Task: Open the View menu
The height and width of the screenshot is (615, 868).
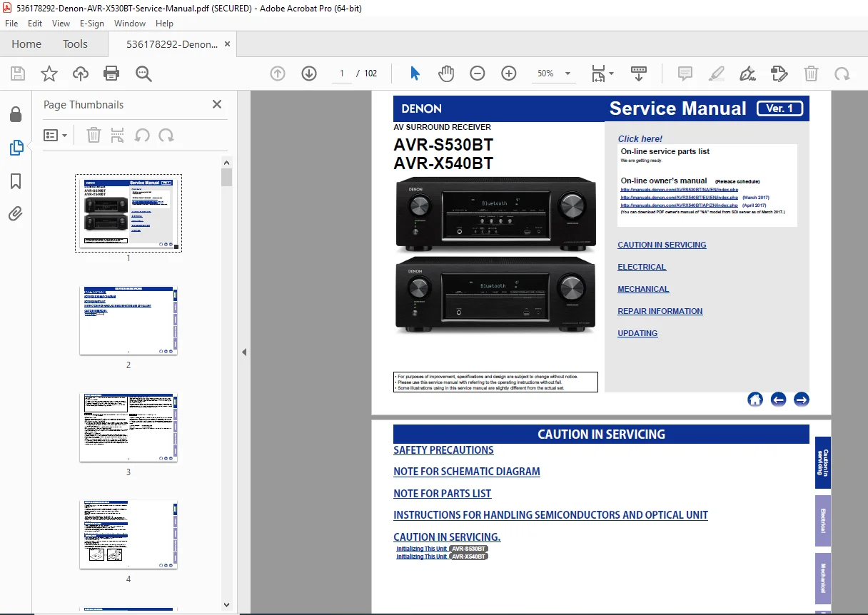Action: point(61,23)
